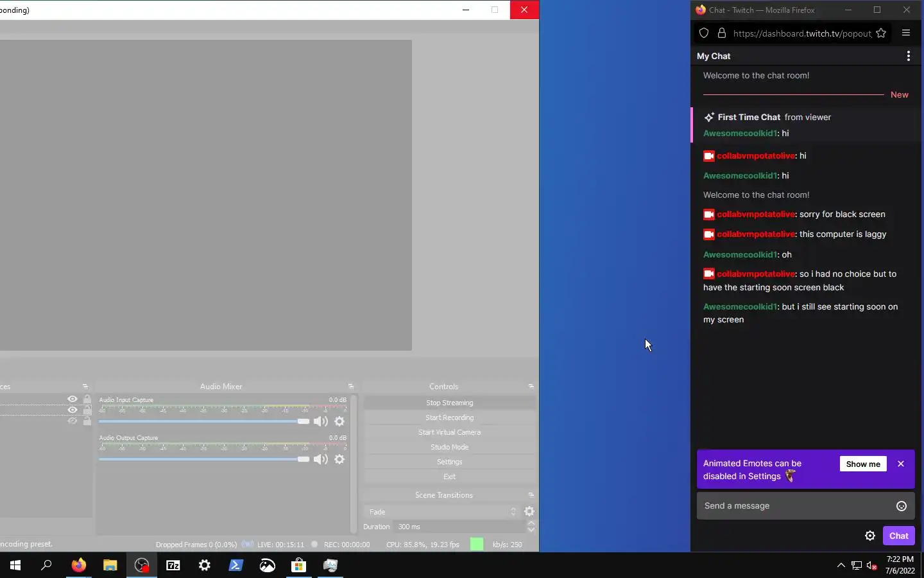This screenshot has height=578, width=924.
Task: Open Audio Output Capture settings gear
Action: 339,459
